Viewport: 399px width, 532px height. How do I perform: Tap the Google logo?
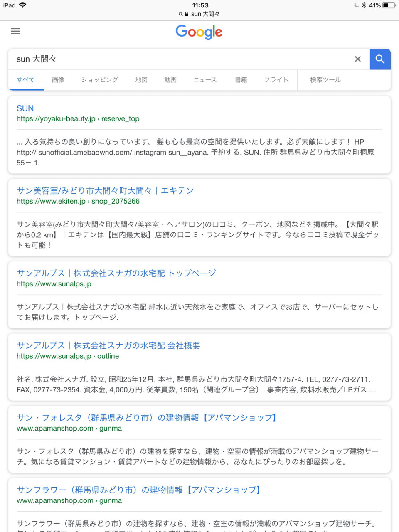tap(199, 32)
